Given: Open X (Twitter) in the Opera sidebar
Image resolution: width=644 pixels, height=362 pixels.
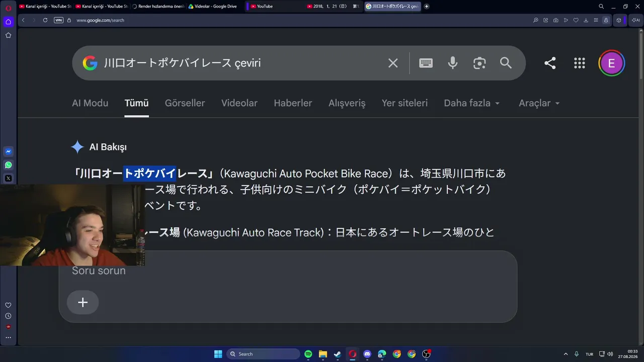Looking at the screenshot, I should tap(8, 178).
